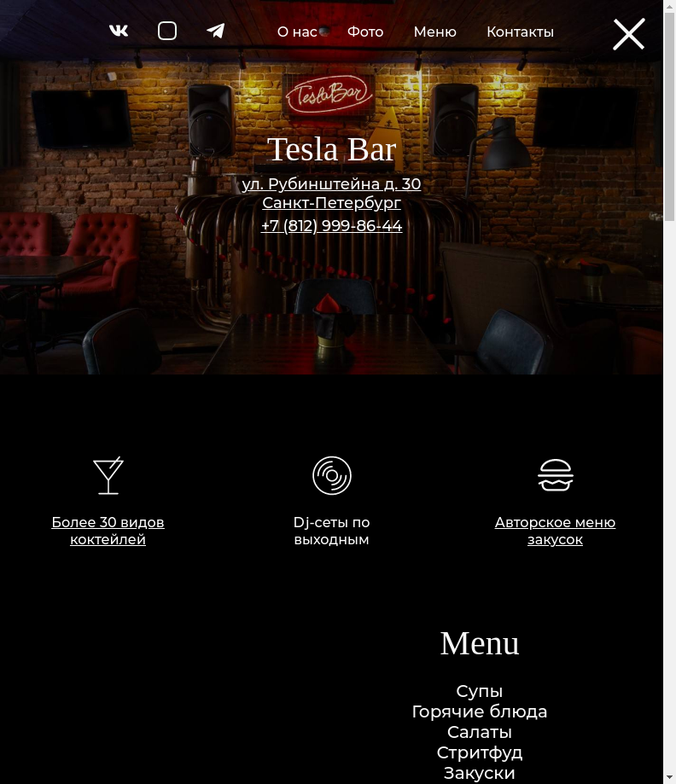The image size is (676, 784).
Task: Choose Стритфуд menu category
Action: click(x=480, y=752)
